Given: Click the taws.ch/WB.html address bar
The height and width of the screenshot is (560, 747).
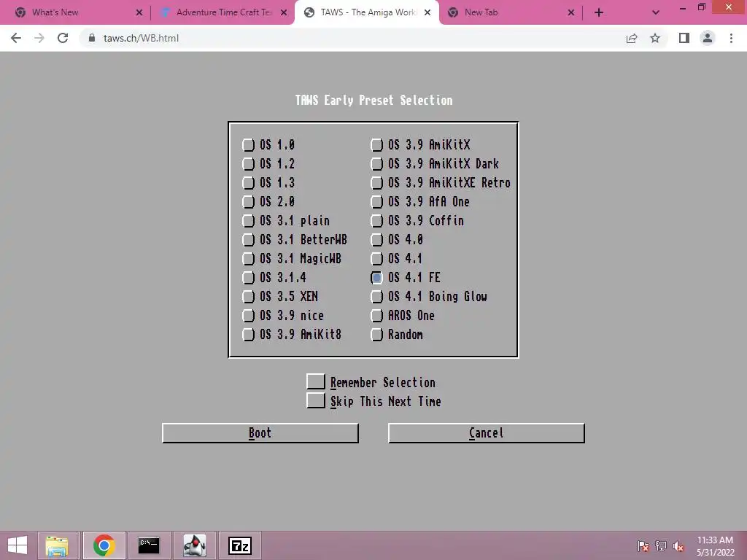Looking at the screenshot, I should pyautogui.click(x=352, y=38).
